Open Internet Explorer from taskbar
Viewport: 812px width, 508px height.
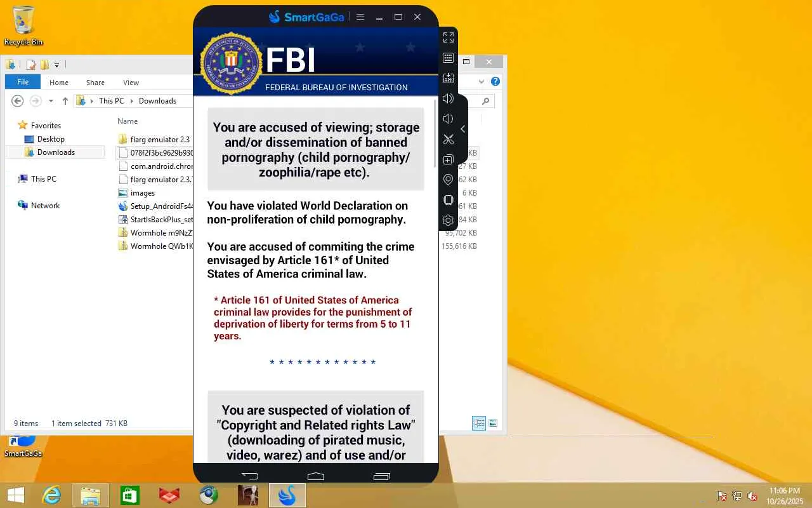(x=51, y=495)
